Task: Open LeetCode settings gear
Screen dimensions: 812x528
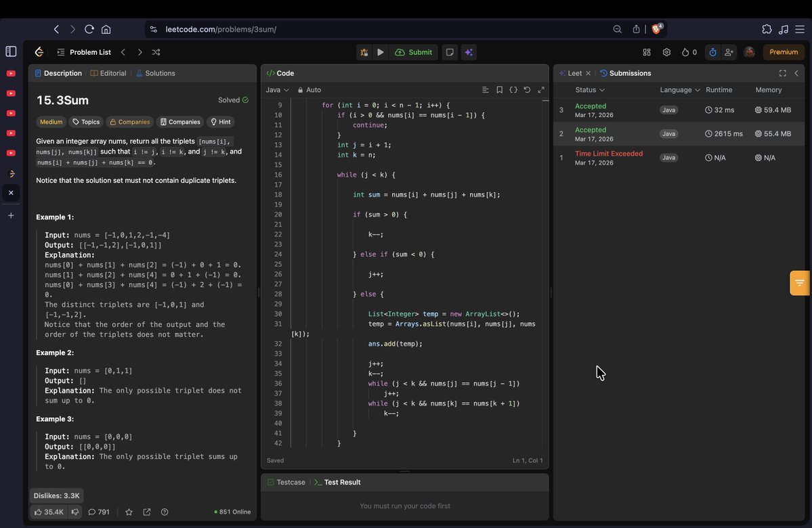Action: pyautogui.click(x=666, y=52)
